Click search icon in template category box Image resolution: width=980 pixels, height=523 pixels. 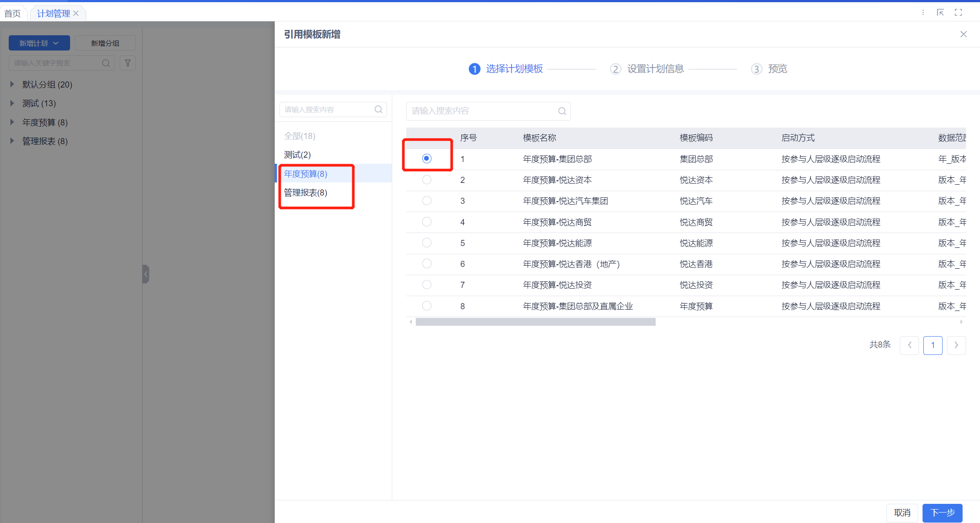pos(378,109)
